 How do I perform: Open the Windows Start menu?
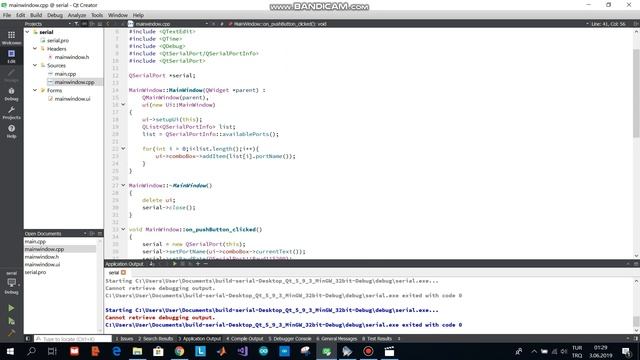10,351
